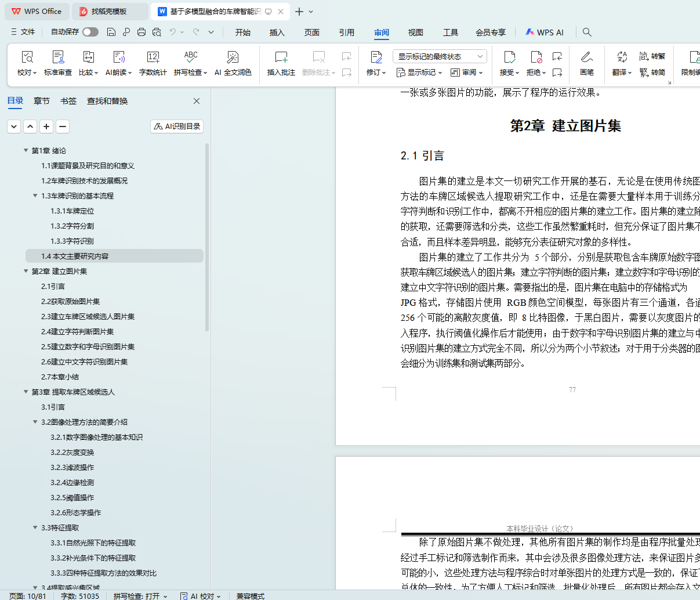Click the AI识别目录 button
The height and width of the screenshot is (600, 700).
pos(177,126)
